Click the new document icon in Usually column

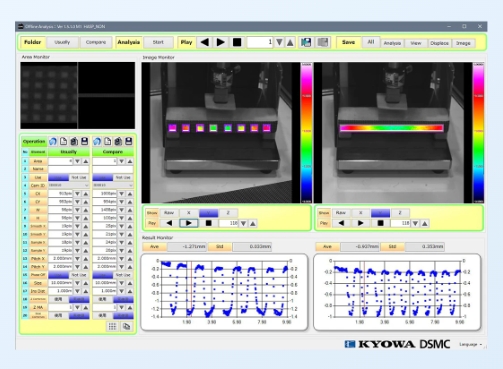point(63,142)
